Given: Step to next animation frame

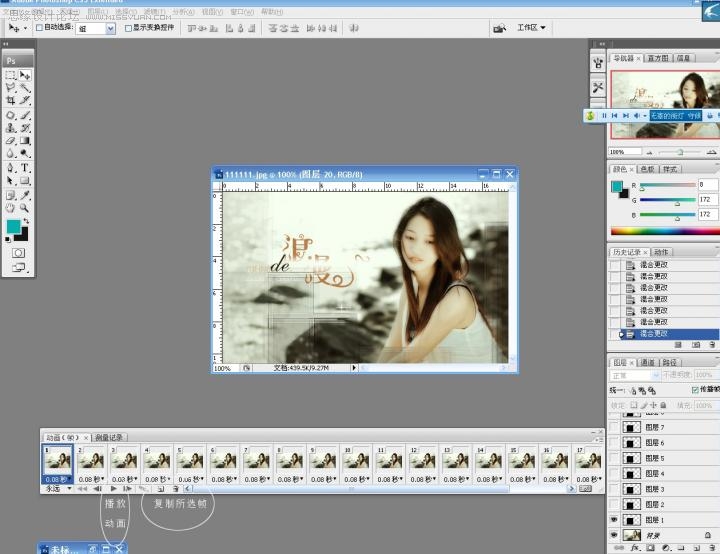Looking at the screenshot, I should [128, 489].
